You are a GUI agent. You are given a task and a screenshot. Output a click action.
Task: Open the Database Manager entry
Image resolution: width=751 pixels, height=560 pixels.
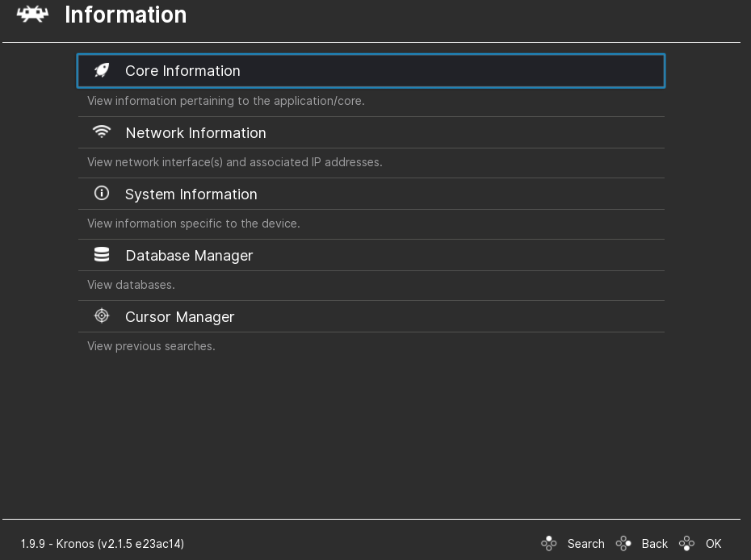click(189, 256)
